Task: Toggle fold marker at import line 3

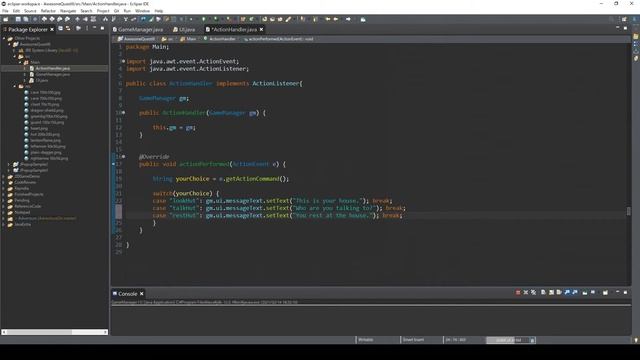Action: point(123,61)
